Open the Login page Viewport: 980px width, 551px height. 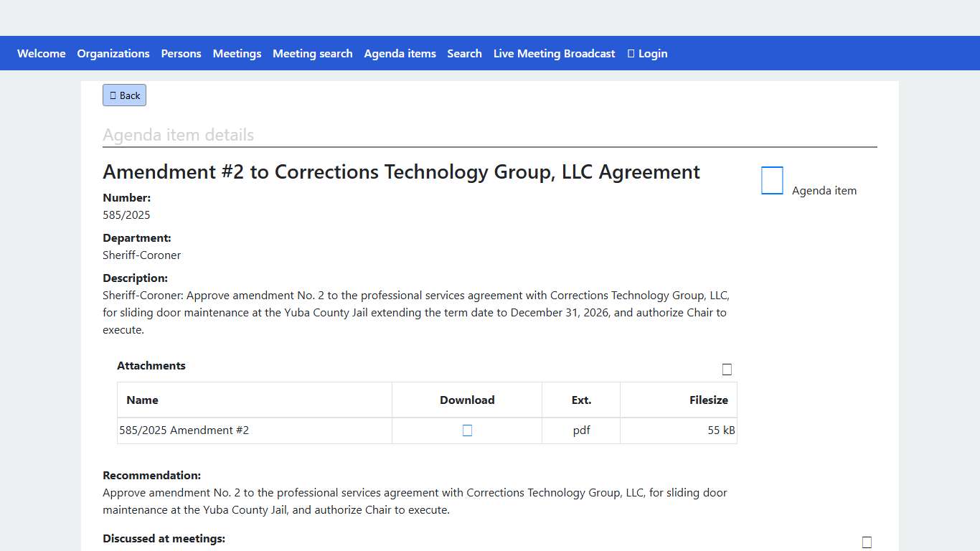click(647, 54)
